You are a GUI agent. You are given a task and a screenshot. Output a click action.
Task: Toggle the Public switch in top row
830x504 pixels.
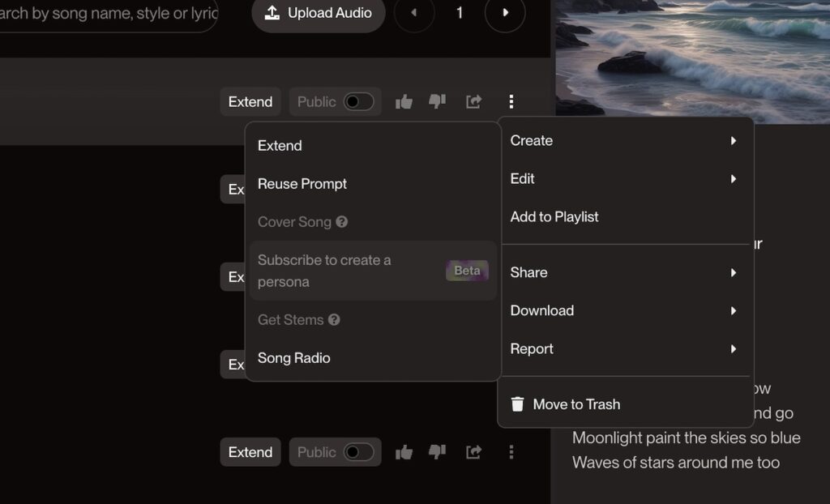[x=358, y=101]
